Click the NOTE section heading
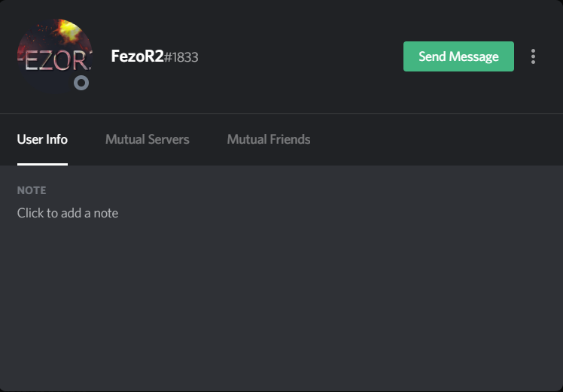 point(32,190)
